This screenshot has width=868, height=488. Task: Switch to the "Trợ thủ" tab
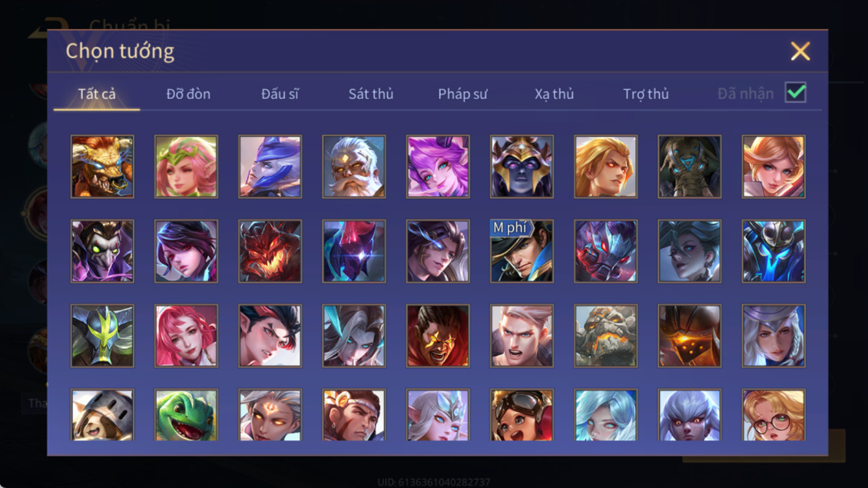[x=646, y=94]
